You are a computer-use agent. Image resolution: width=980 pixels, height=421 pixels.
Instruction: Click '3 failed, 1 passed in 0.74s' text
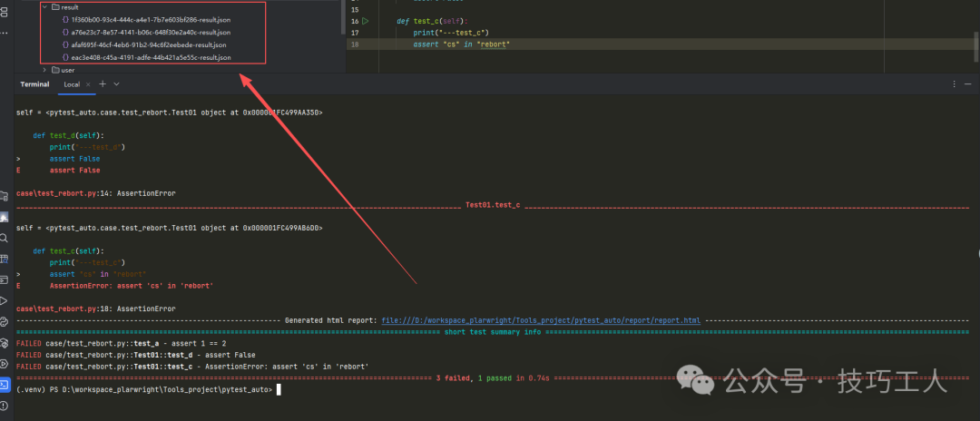click(x=493, y=377)
